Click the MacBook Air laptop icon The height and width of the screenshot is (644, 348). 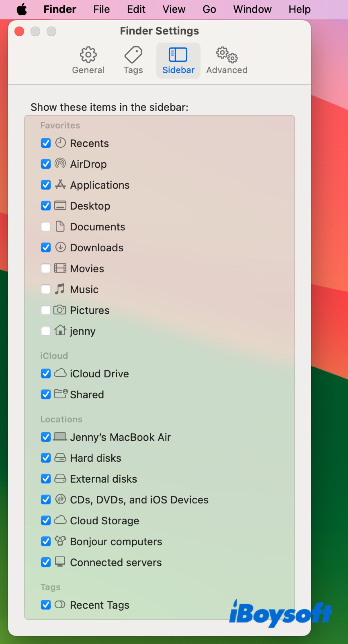click(60, 436)
